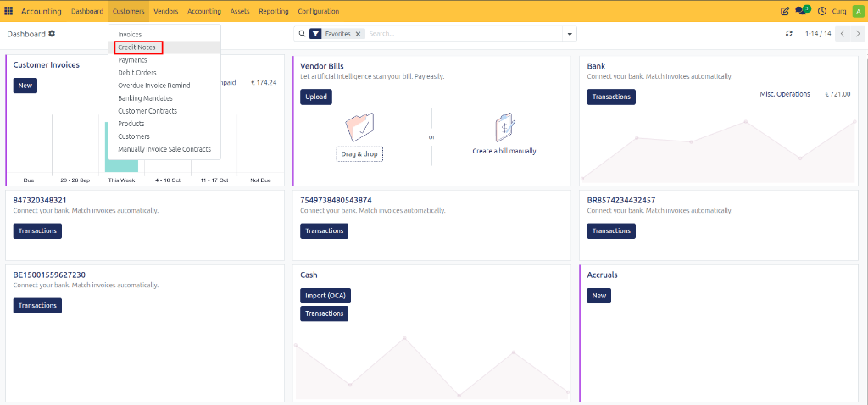Open the Reporting menu

coord(274,11)
